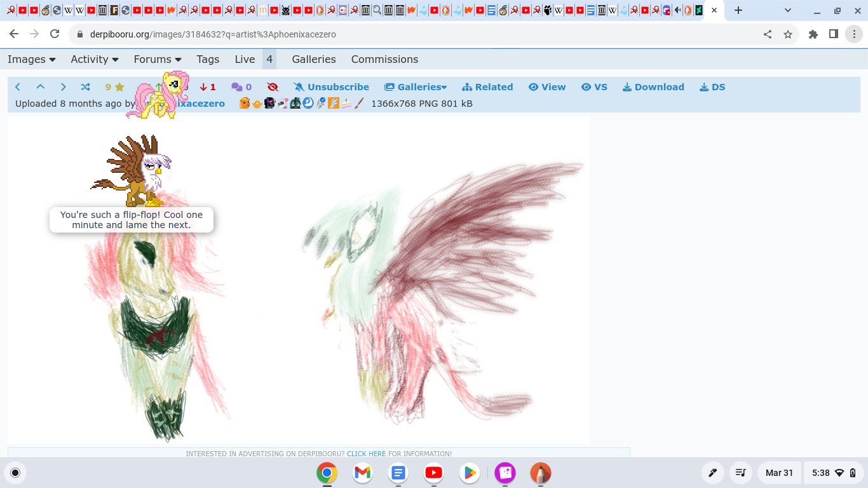The height and width of the screenshot is (488, 868).
Task: Open a new browser tab
Action: click(738, 10)
